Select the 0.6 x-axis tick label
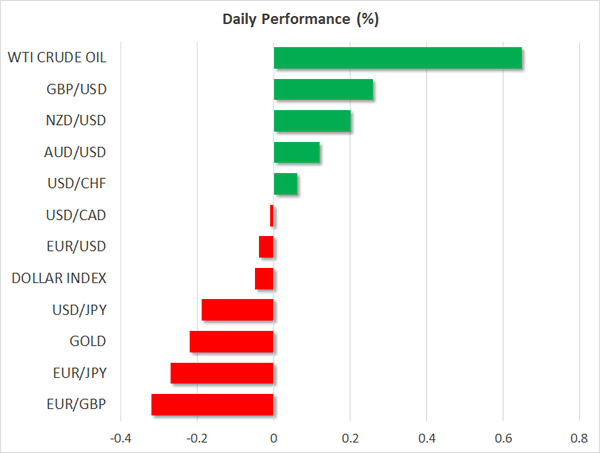This screenshot has height=453, width=600. (503, 438)
